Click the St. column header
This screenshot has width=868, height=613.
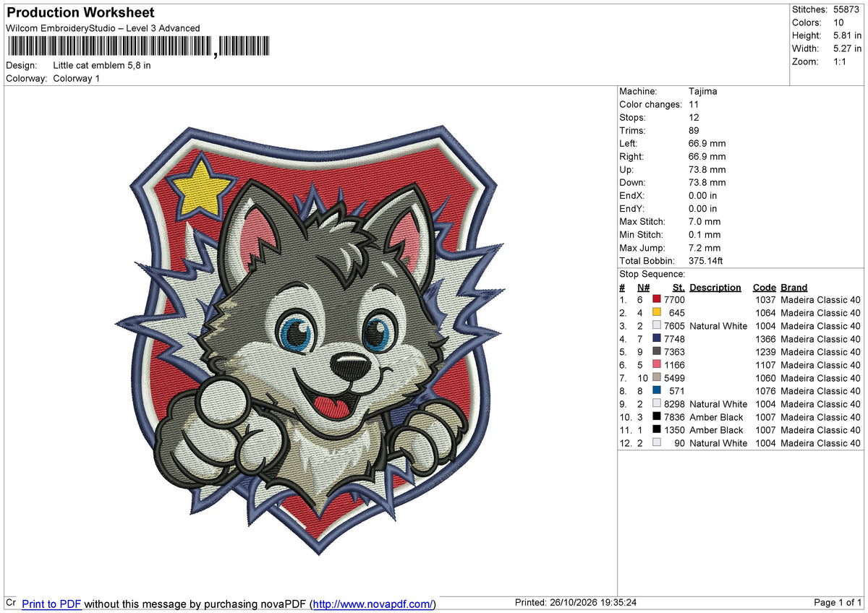point(678,287)
